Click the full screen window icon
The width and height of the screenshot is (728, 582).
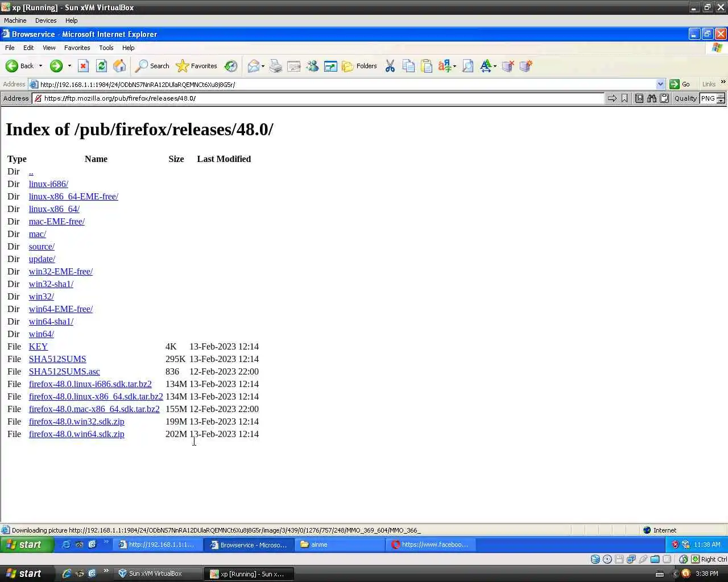(330, 66)
